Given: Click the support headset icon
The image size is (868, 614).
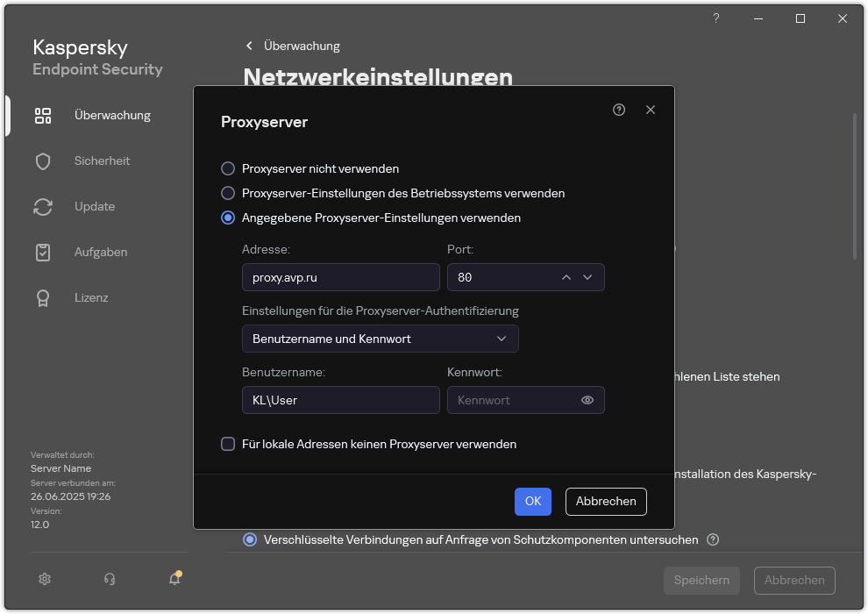Looking at the screenshot, I should tap(109, 579).
